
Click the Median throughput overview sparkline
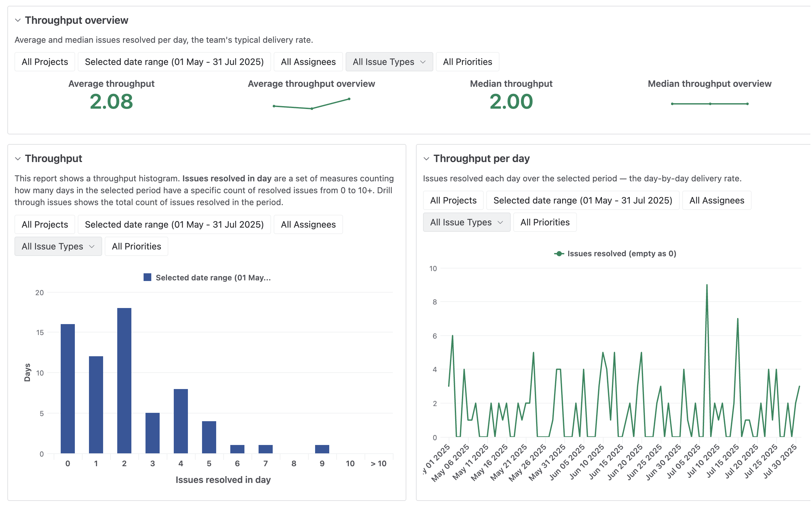pos(710,104)
